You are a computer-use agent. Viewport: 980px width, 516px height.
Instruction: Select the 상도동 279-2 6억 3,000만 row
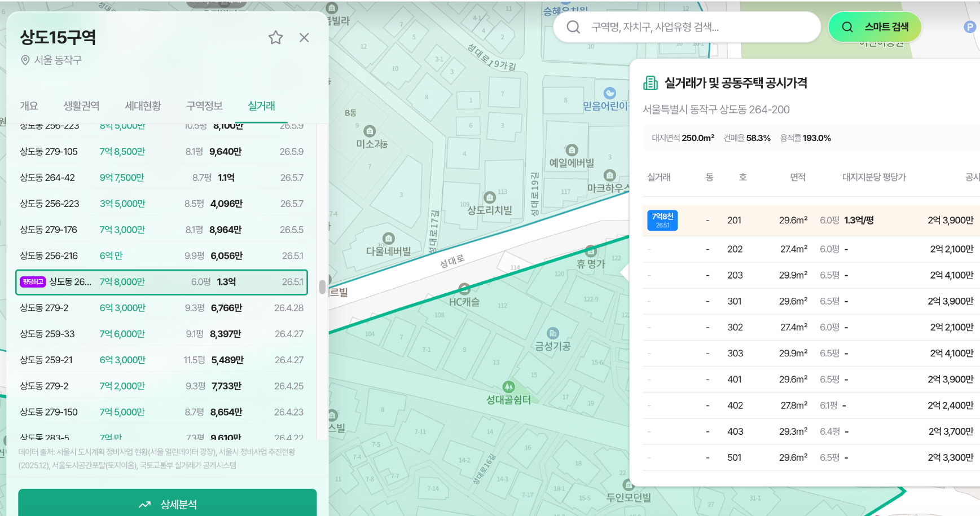161,308
